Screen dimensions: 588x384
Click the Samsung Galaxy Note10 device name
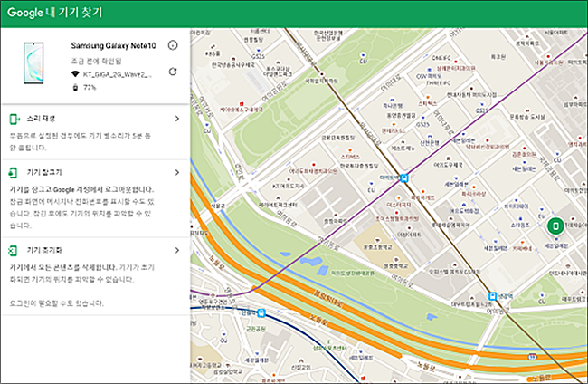[113, 46]
